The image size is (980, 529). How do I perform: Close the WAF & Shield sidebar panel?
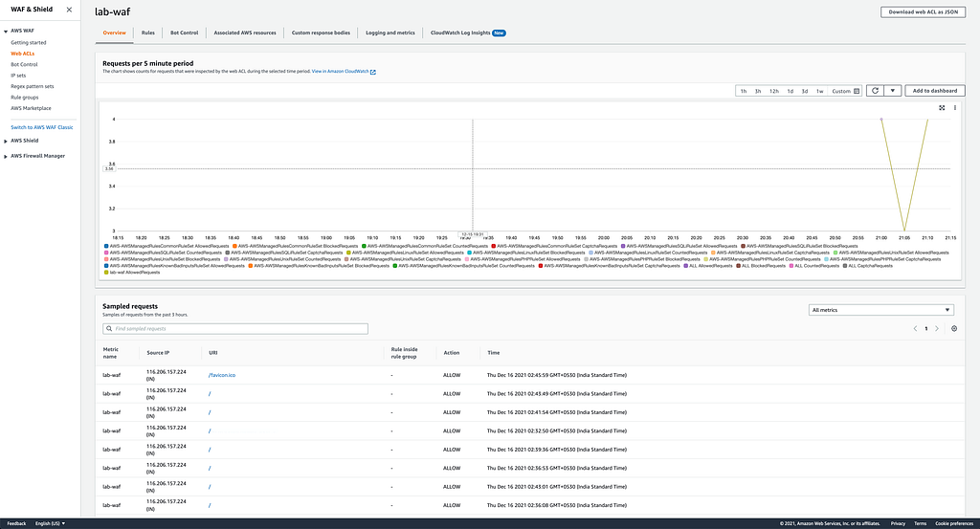pos(69,10)
